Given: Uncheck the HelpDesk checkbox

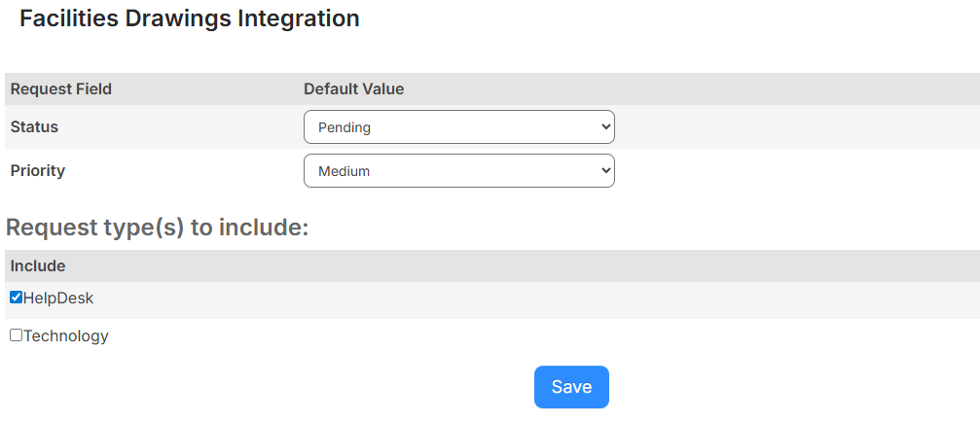Looking at the screenshot, I should (x=16, y=298).
